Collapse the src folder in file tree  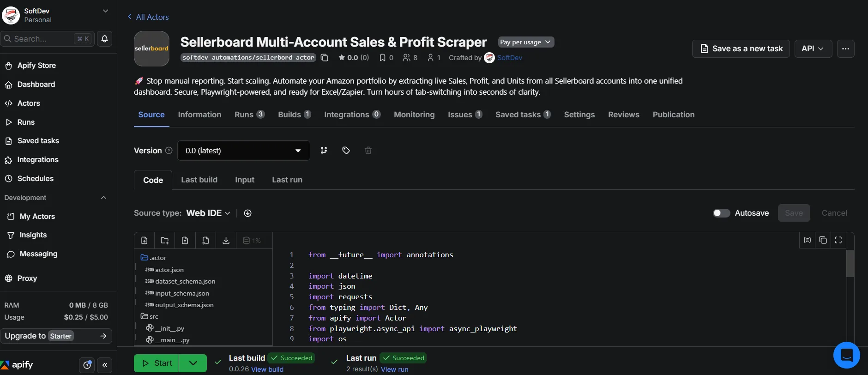tap(150, 316)
